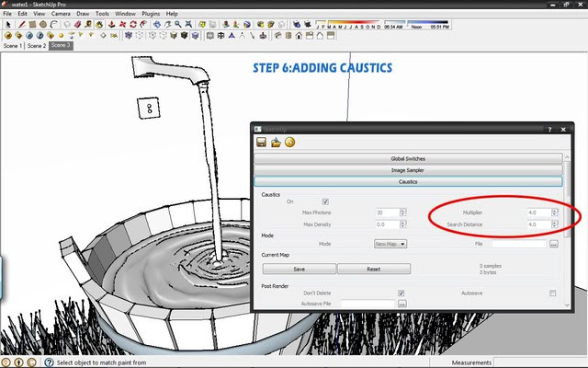588x368 pixels.
Task: Click the Zoom Extents tool
Action: (x=188, y=25)
